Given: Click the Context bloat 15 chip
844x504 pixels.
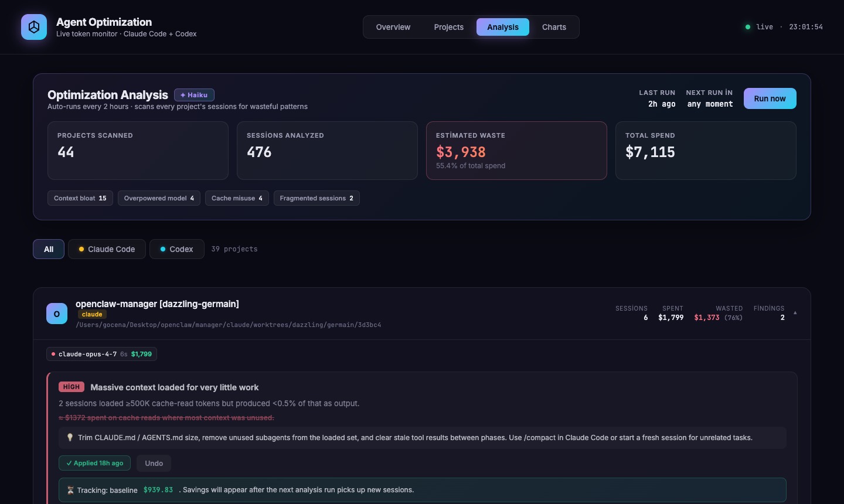Looking at the screenshot, I should click(x=80, y=198).
